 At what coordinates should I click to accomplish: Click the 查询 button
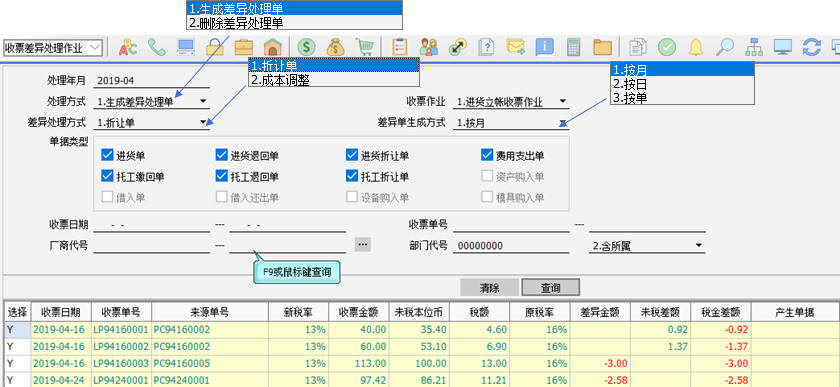tap(550, 287)
